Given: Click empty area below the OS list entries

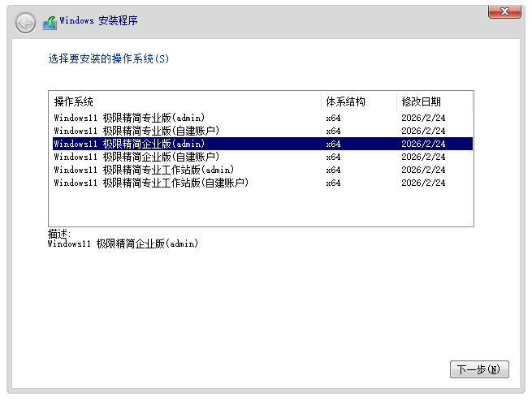Looking at the screenshot, I should [x=260, y=208].
